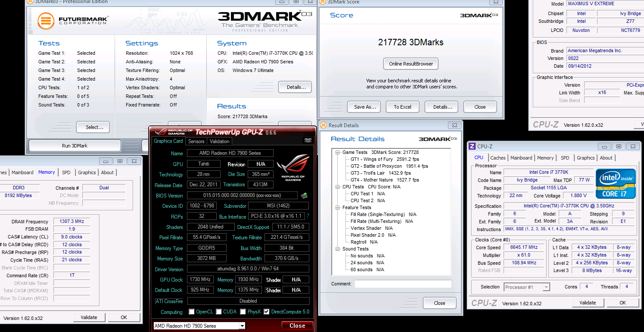Toggle the OpenCL checkbox in GPU-Z
Image resolution: width=644 pixels, height=332 pixels.
point(192,312)
